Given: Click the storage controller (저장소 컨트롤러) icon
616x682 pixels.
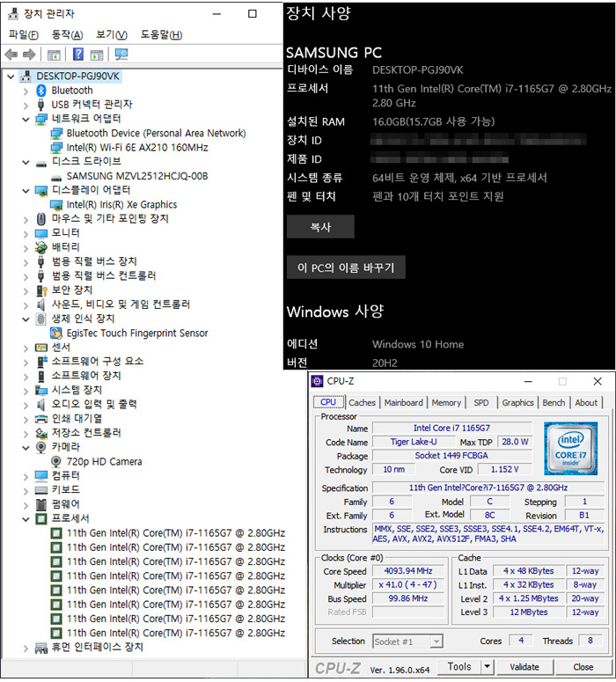Looking at the screenshot, I should (40, 433).
